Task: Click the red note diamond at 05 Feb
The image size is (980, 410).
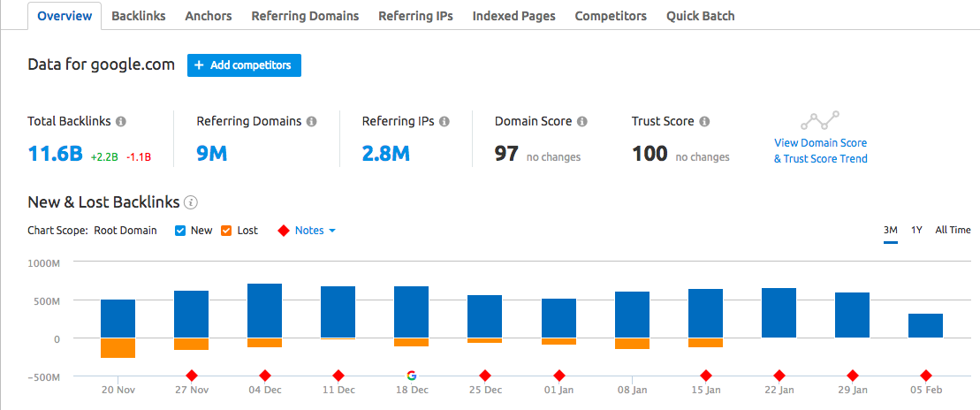Action: pos(926,376)
